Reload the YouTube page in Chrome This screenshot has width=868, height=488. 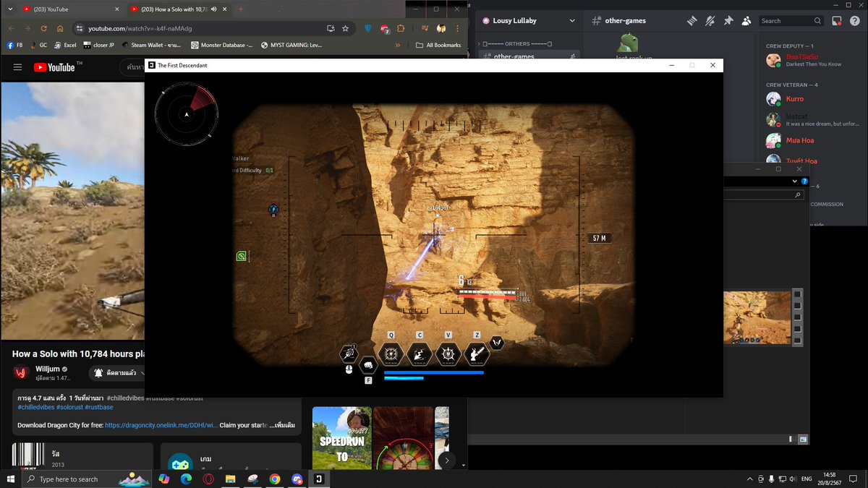click(x=43, y=28)
